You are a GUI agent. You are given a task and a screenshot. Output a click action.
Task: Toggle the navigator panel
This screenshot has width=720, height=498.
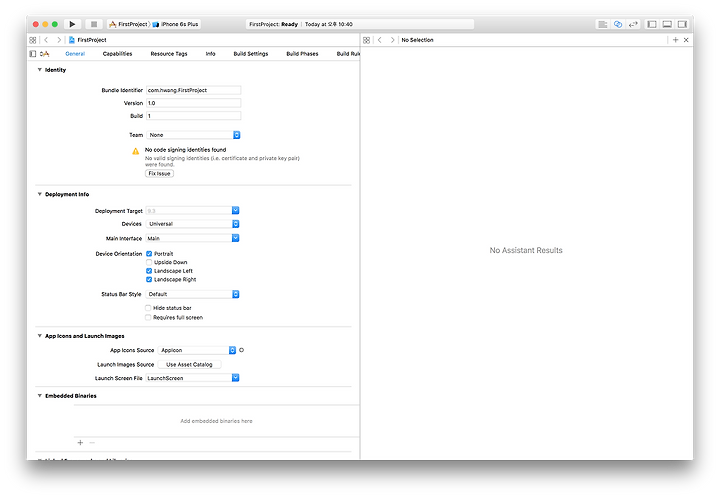[652, 24]
